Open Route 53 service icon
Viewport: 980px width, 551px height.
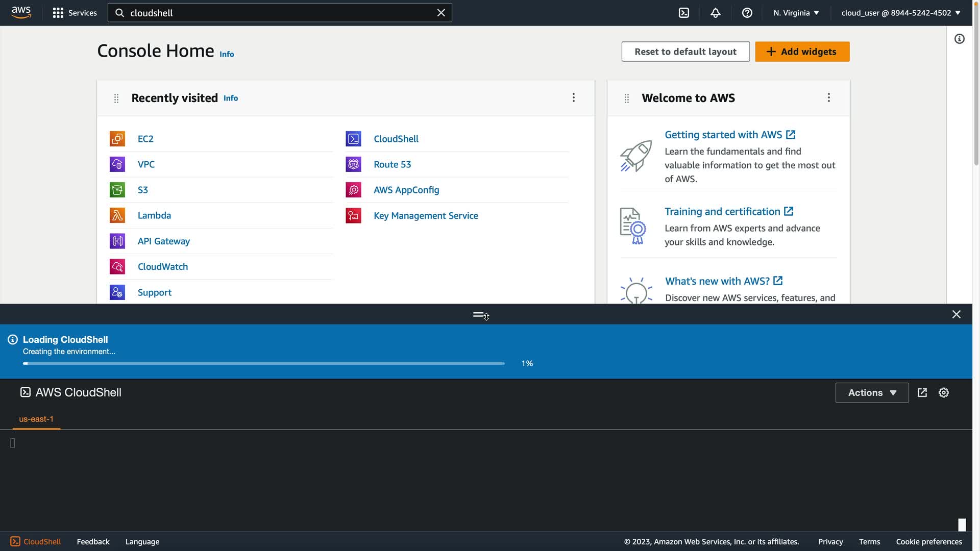pos(353,164)
